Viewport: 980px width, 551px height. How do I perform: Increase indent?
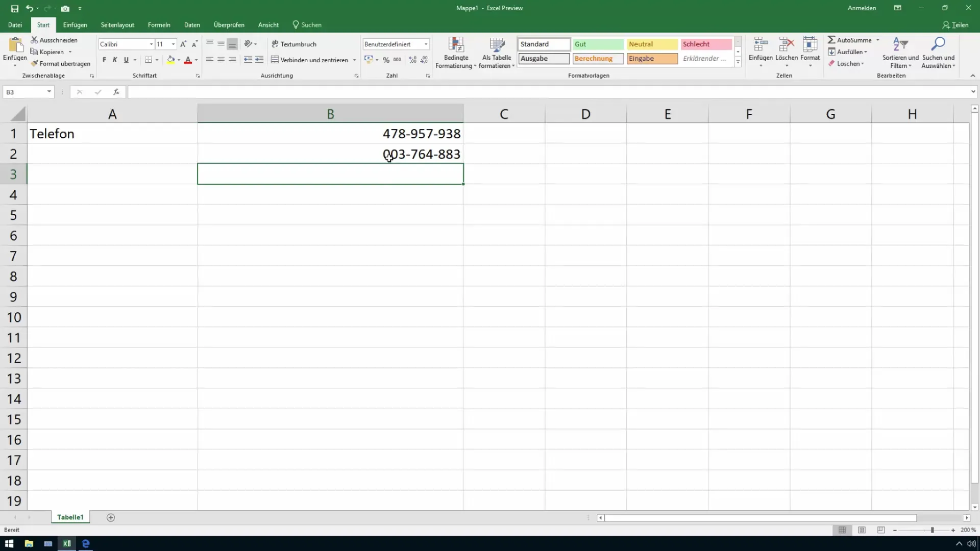coord(259,60)
